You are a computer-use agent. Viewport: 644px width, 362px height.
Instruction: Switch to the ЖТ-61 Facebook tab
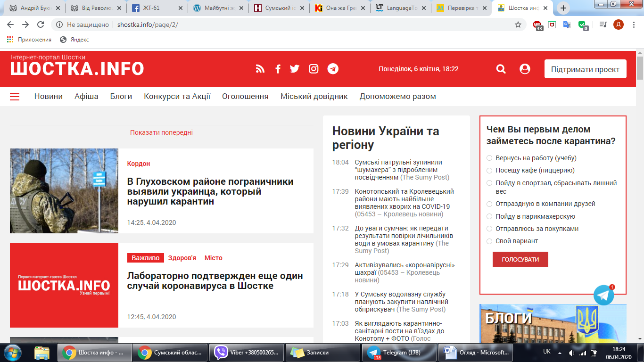pos(157,8)
